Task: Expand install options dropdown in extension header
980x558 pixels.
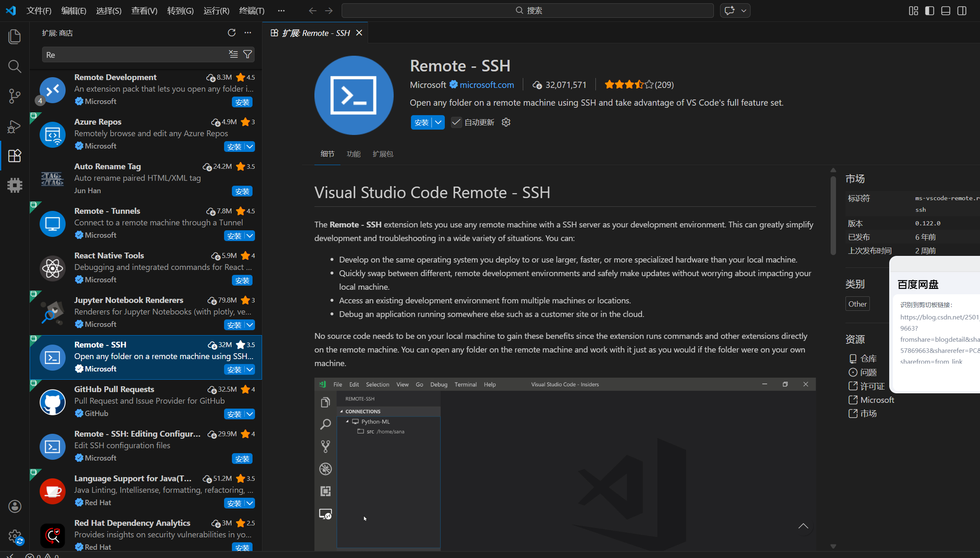Action: (x=438, y=122)
